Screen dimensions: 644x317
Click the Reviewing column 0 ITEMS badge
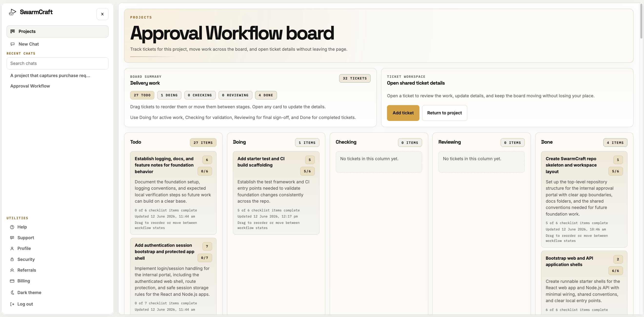513,142
